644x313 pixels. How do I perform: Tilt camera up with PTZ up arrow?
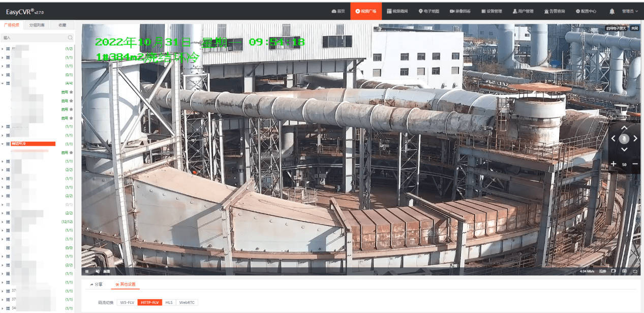624,128
